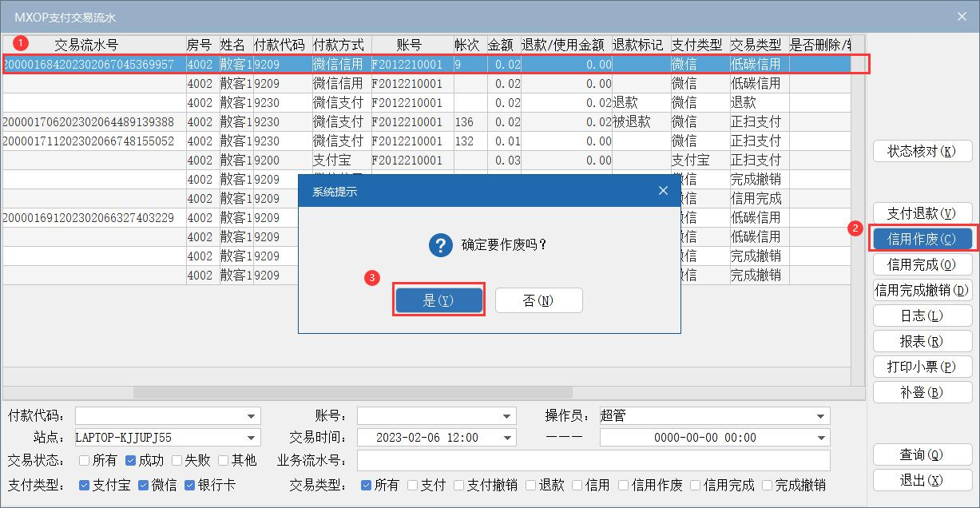Uncheck the 支付宝 payment type checkbox
The width and height of the screenshot is (980, 508).
85,485
